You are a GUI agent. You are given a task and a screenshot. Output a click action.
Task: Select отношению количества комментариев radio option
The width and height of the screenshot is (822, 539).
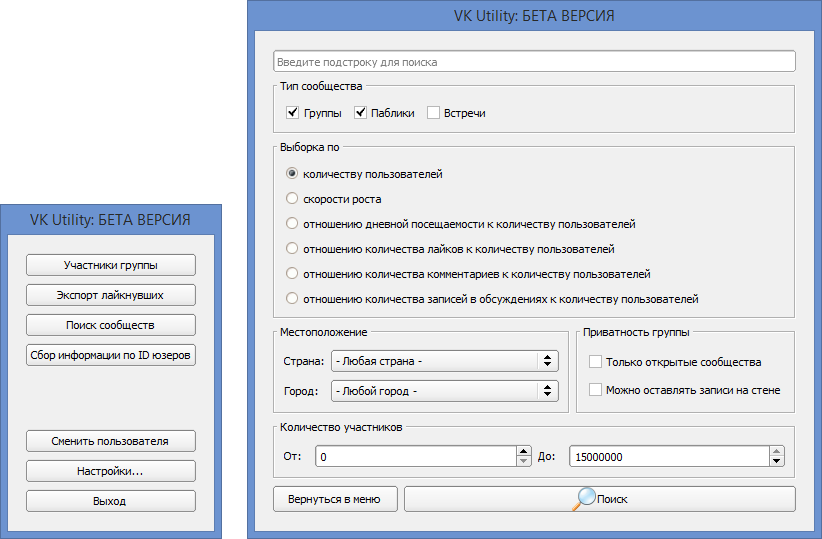[292, 273]
